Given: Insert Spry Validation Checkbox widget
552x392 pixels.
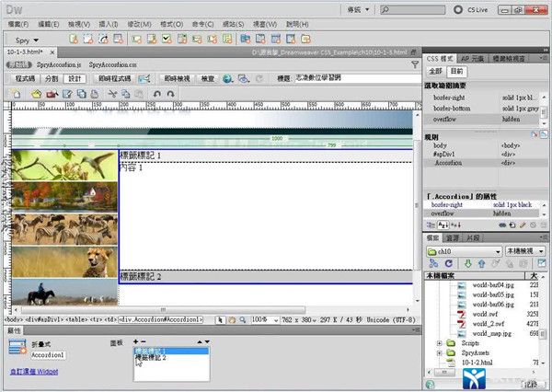Looking at the screenshot, I should click(167, 39).
